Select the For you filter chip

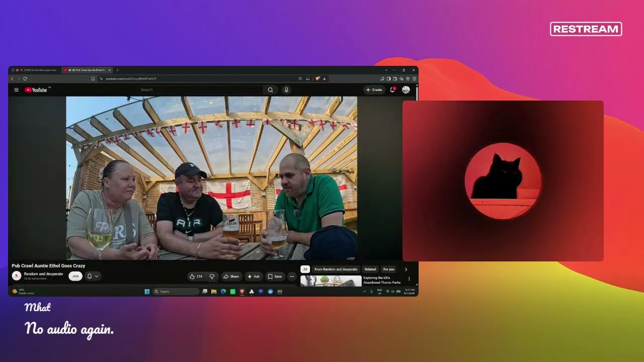tap(388, 269)
